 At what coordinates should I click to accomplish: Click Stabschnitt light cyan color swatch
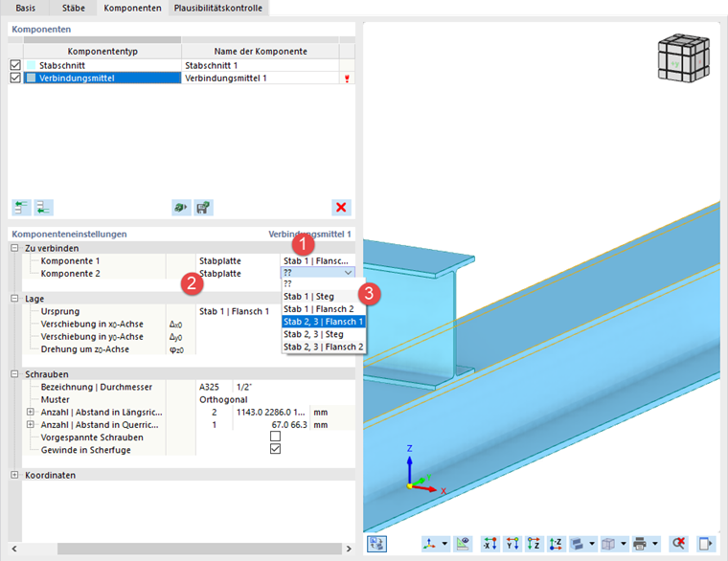[31, 65]
